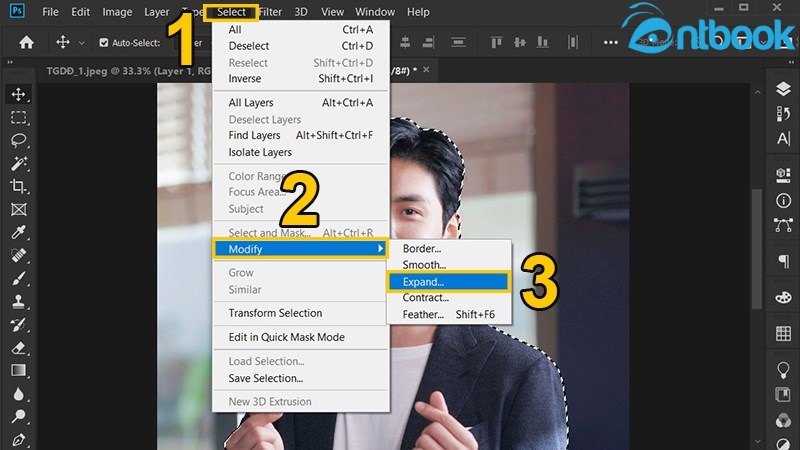The image size is (800, 450).
Task: Select the Eyedropper tool
Action: point(19,232)
